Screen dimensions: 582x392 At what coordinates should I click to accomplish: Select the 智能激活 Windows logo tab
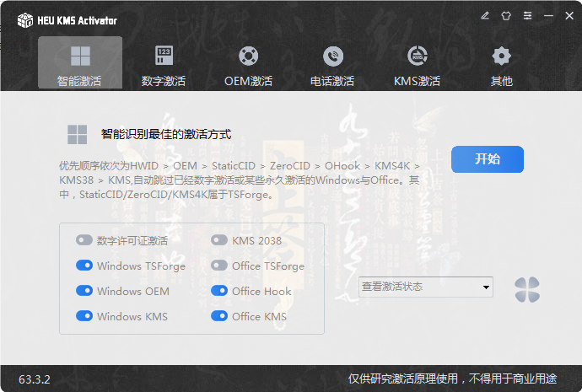[80, 65]
